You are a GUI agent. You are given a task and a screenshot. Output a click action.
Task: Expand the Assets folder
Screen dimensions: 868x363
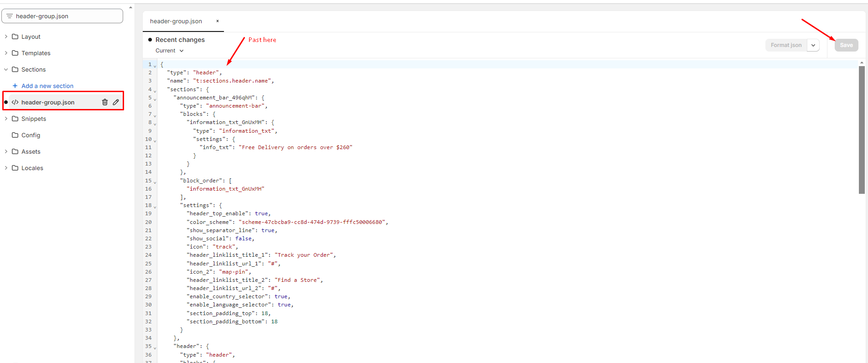(x=6, y=151)
